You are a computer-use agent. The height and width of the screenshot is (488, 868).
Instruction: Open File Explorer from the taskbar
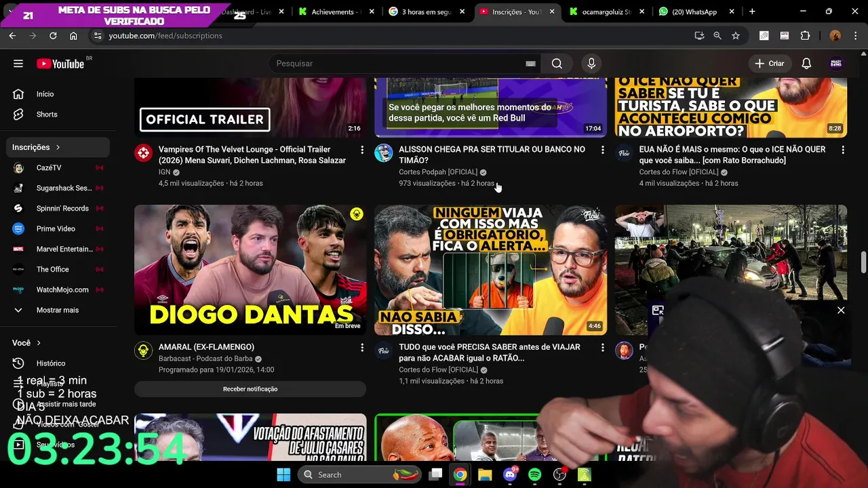pyautogui.click(x=485, y=474)
